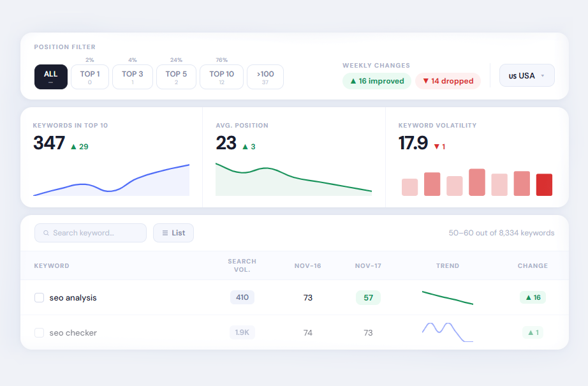Screen dimensions: 588x386
Task: Click the 14 dropped badge
Action: (448, 81)
